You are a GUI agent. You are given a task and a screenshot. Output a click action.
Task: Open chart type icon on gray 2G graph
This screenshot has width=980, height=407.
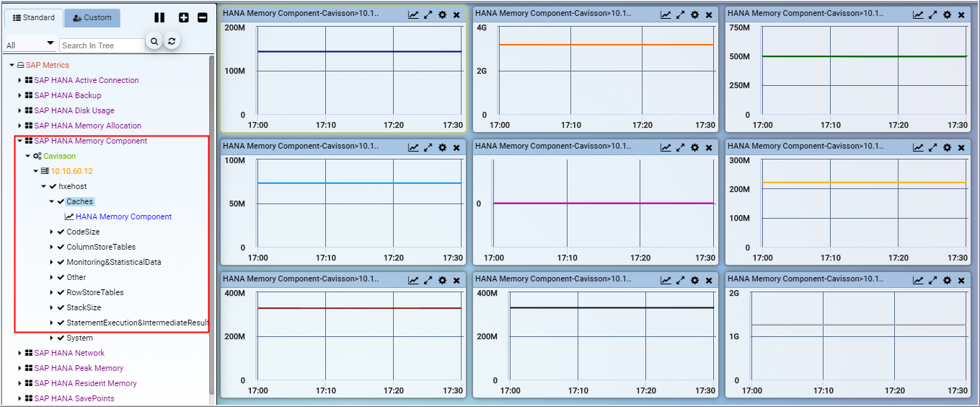click(918, 280)
